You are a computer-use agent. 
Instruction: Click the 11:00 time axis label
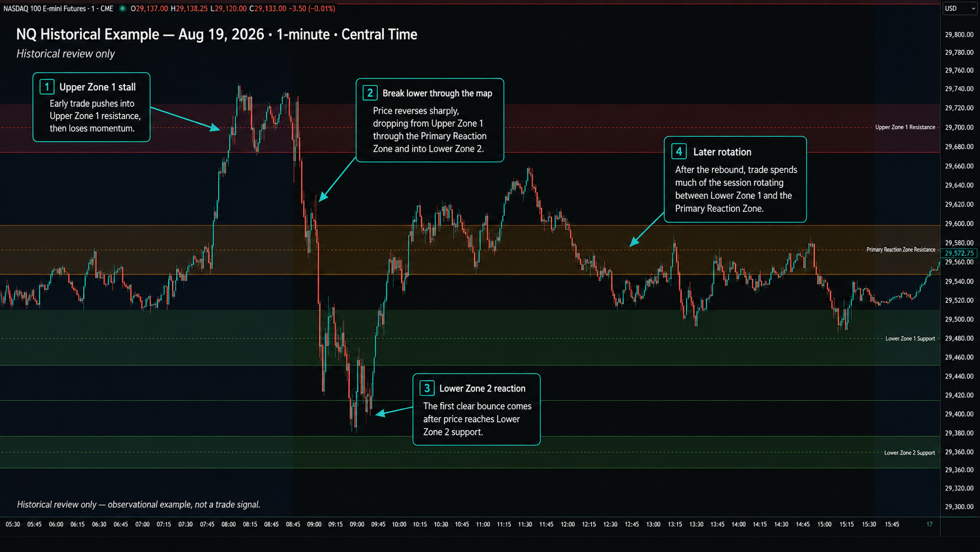[x=483, y=524]
